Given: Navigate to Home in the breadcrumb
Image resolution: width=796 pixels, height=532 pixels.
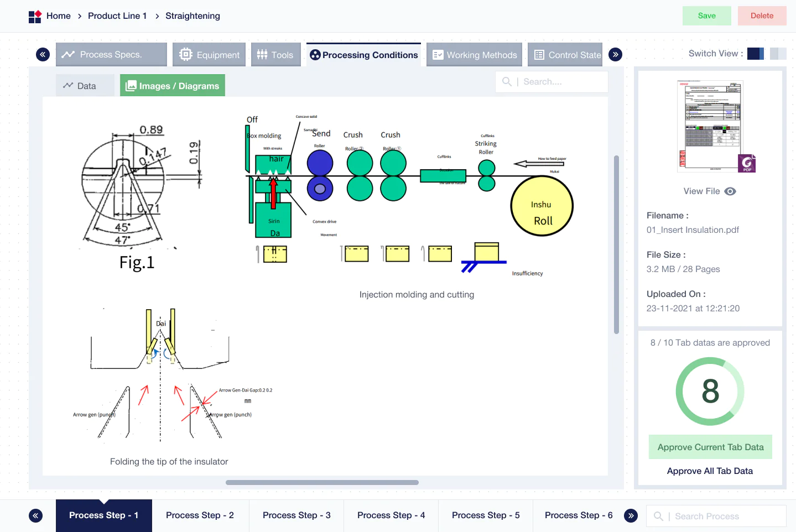Looking at the screenshot, I should (59, 16).
